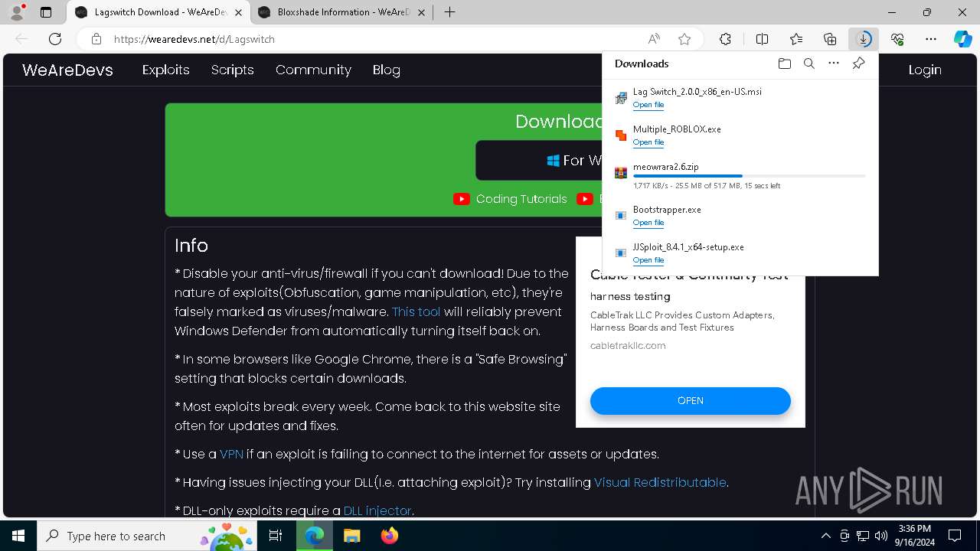This screenshot has height=551, width=980.
Task: Select the meowrara2.6.zip filename
Action: (666, 167)
